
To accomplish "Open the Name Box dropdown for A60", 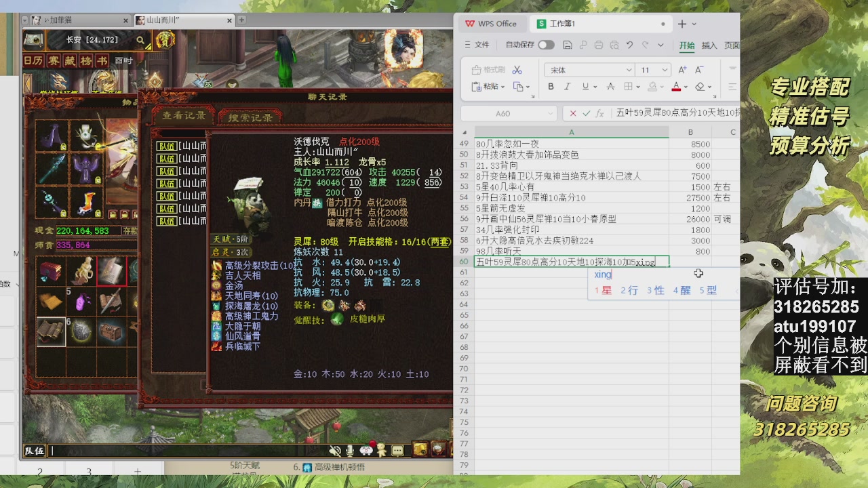I will click(549, 113).
